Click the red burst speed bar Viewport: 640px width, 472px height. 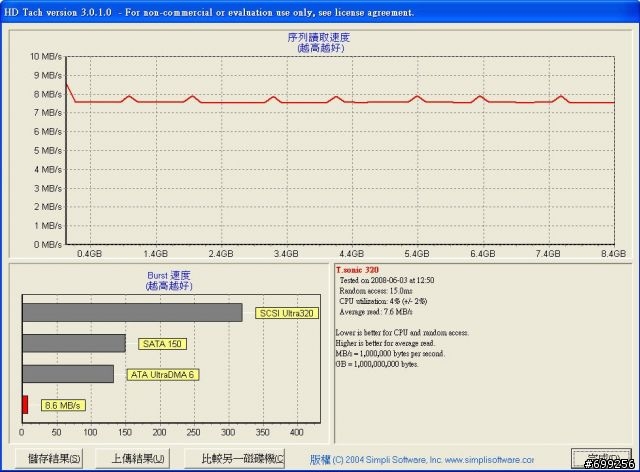[25, 404]
